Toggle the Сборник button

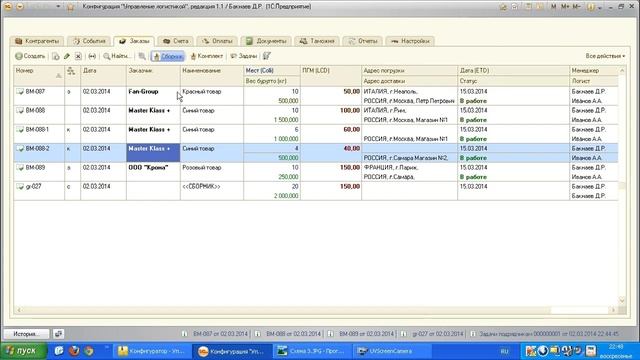[168, 56]
